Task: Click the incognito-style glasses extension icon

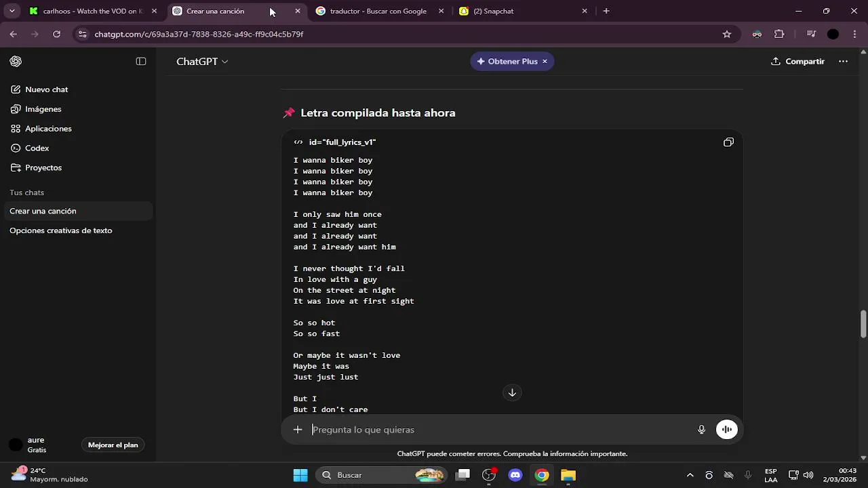Action: click(x=757, y=34)
